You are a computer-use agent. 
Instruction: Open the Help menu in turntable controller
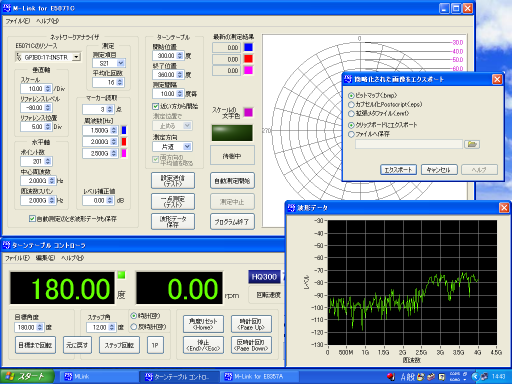click(x=72, y=258)
